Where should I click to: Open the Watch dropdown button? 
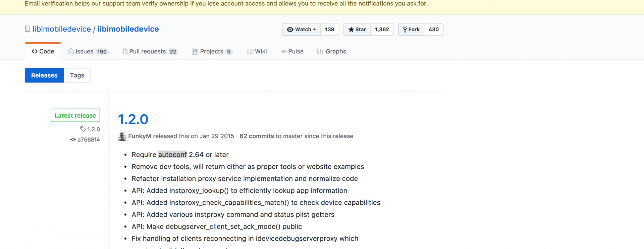click(x=301, y=30)
